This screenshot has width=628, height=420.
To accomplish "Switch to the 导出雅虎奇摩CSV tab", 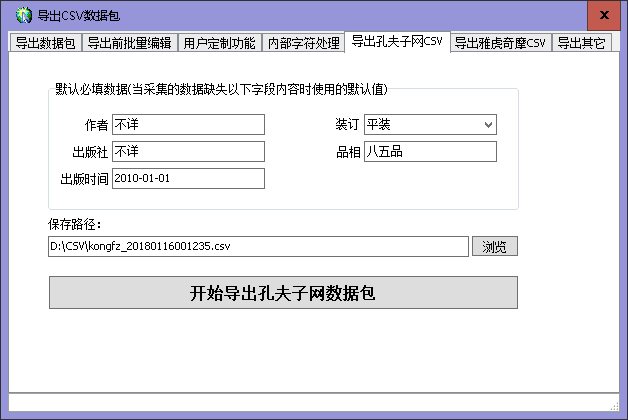I will pyautogui.click(x=500, y=42).
